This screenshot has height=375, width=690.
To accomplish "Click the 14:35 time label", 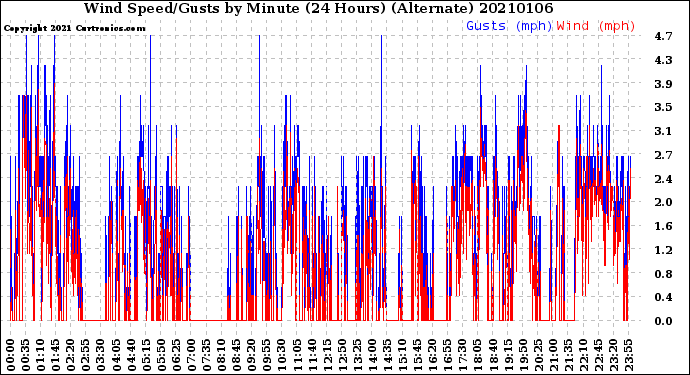I will (x=387, y=355).
